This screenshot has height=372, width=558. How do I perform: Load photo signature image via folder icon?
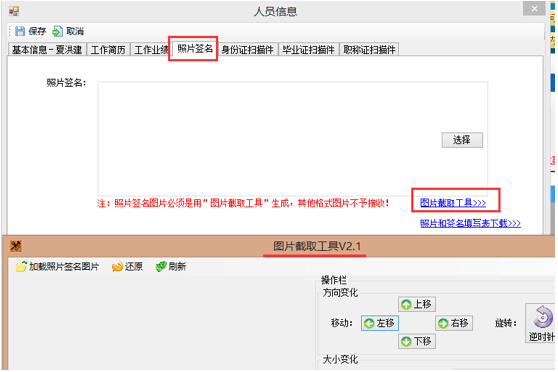tap(21, 266)
